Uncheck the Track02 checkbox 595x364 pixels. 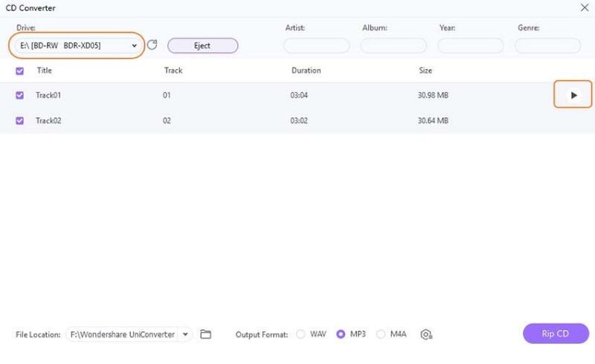20,120
